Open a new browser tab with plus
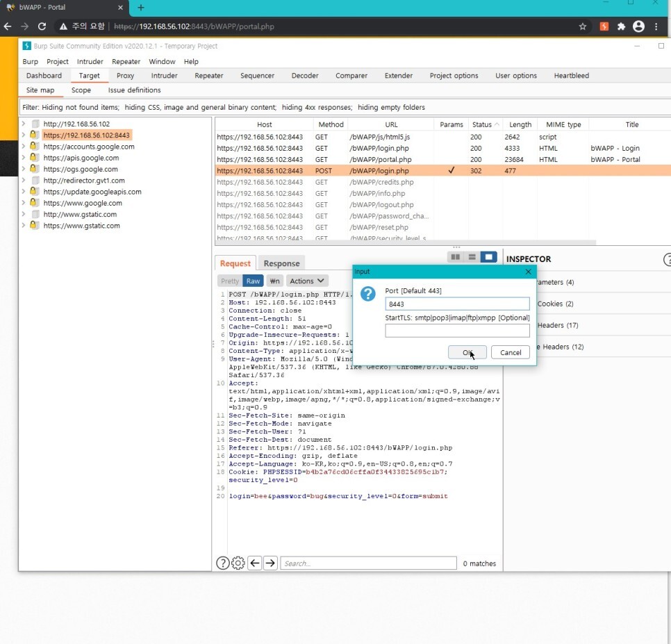671x644 pixels. (x=141, y=7)
